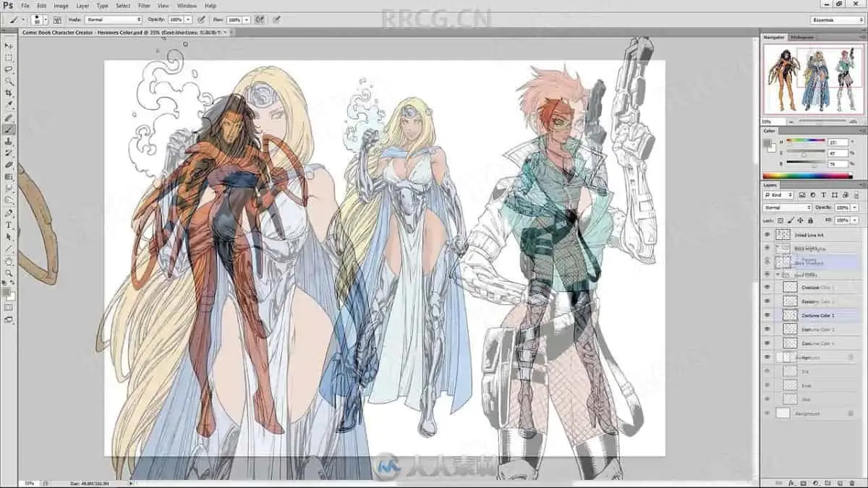Image resolution: width=868 pixels, height=488 pixels.
Task: Click the layer Fill value field
Action: pyautogui.click(x=841, y=220)
